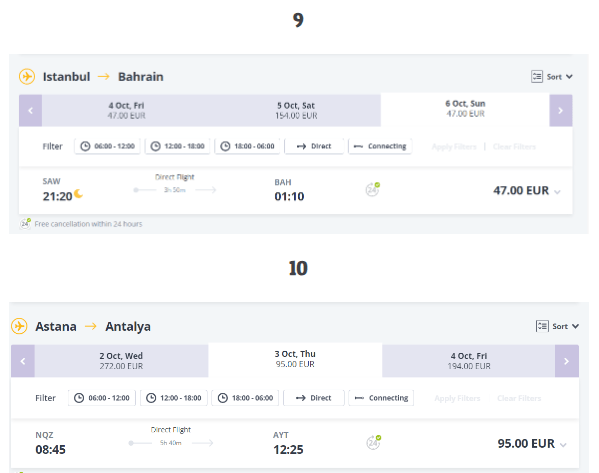Open Sort dropdown for Istanbul–Bahrain

pos(552,77)
